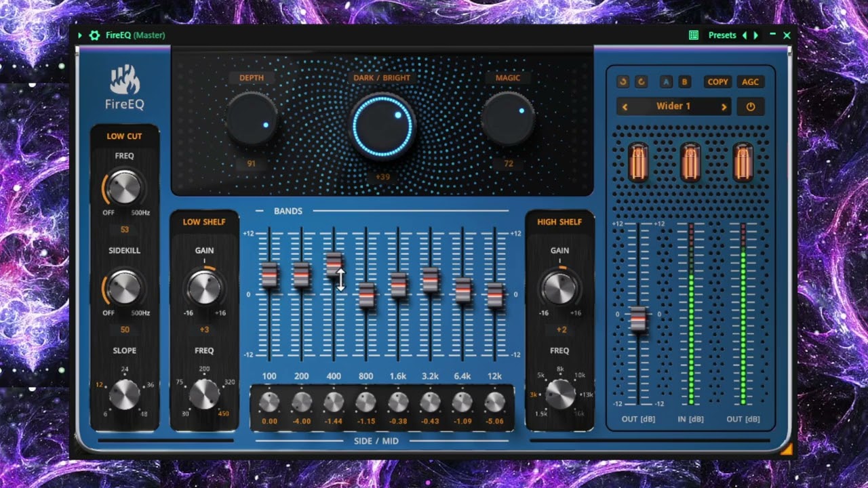Viewport: 868px width, 488px height.
Task: Click the 800 Hz band fader
Action: coord(366,295)
